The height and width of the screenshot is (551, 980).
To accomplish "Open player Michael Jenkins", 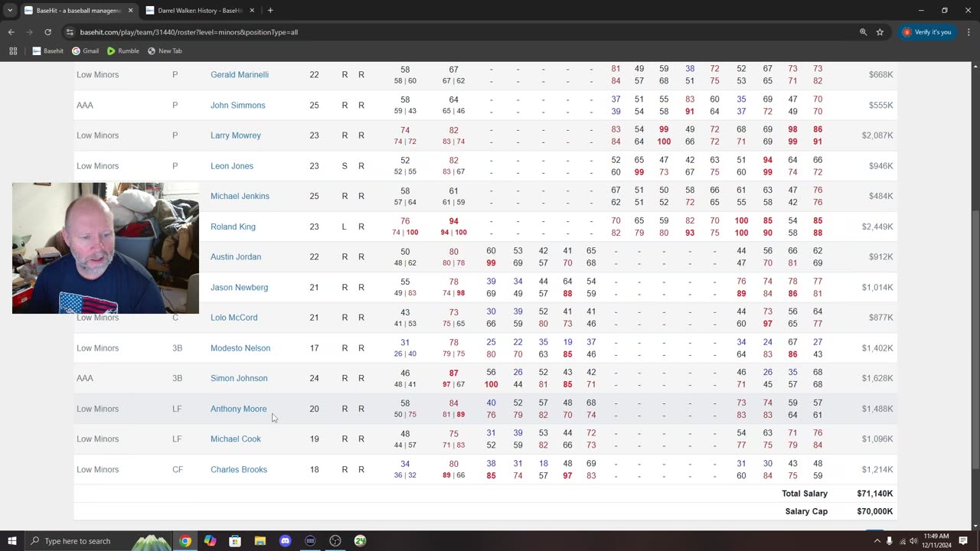I will (240, 197).
